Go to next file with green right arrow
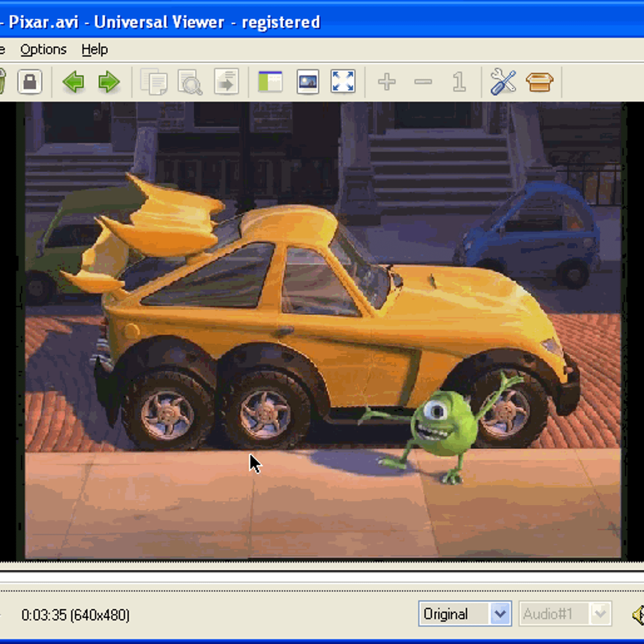 tap(109, 82)
